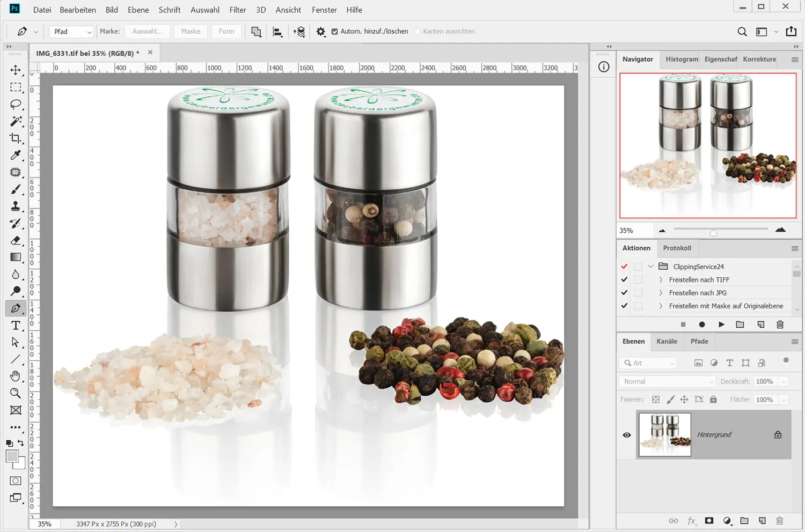Disable Autom. hinzuf./löschen checkbox
The image size is (805, 532).
(334, 32)
